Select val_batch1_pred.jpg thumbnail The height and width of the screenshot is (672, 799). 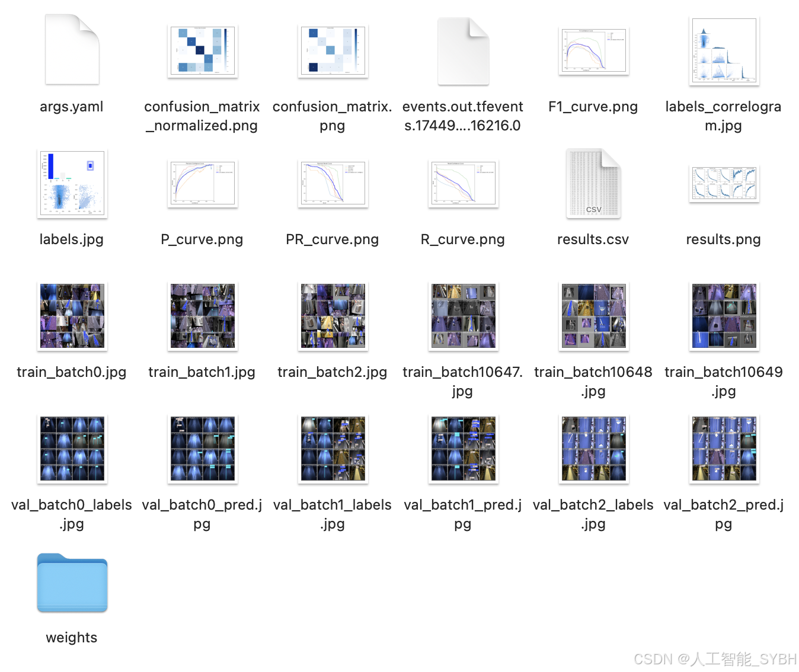[x=464, y=449]
